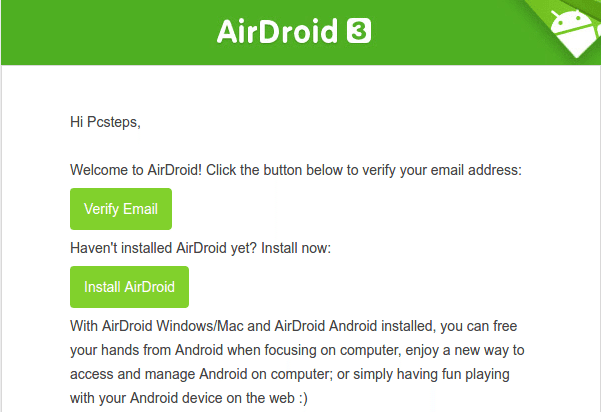Click the Install now: text
Viewport: 601px width, 412px height.
pos(296,248)
